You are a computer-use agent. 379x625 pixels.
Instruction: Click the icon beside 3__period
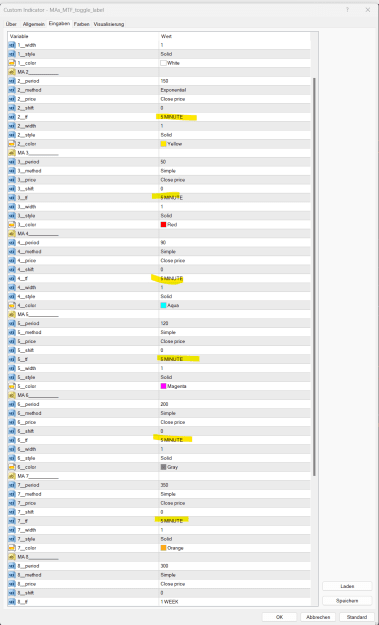point(12,162)
